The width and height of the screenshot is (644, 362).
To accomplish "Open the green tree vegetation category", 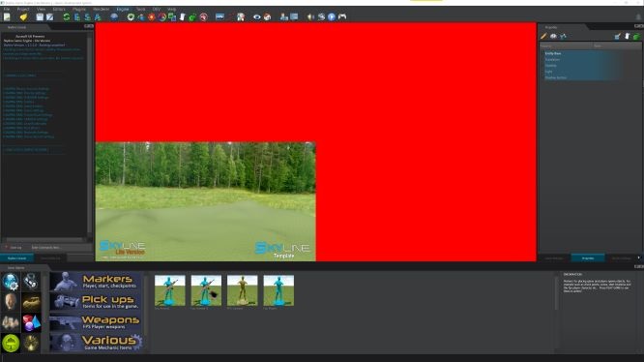I will 11,344.
